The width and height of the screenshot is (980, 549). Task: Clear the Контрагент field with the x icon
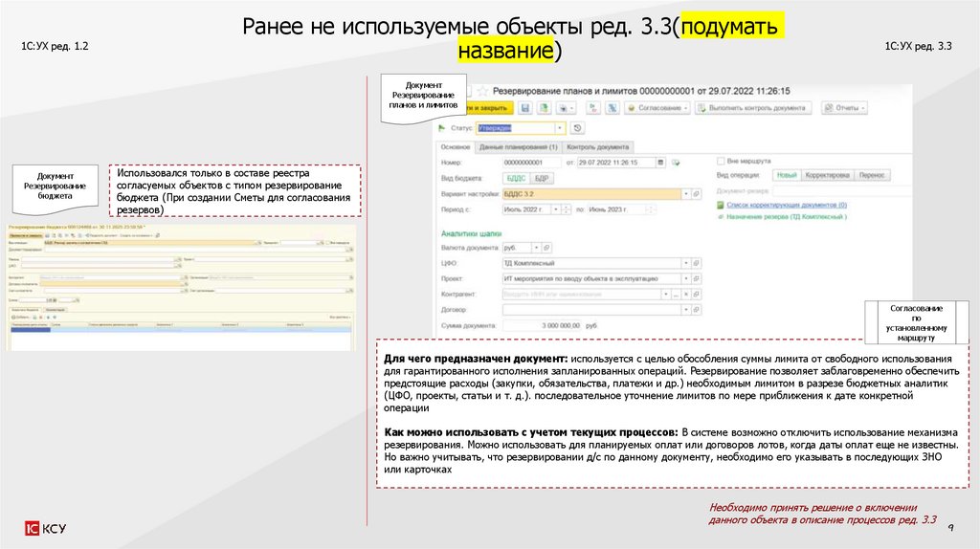click(x=685, y=295)
